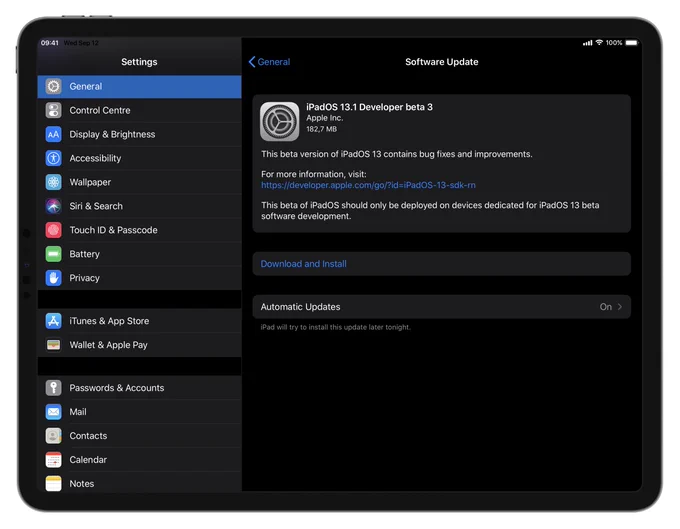Tap the Calendar icon
680x529 pixels.
tap(53, 460)
